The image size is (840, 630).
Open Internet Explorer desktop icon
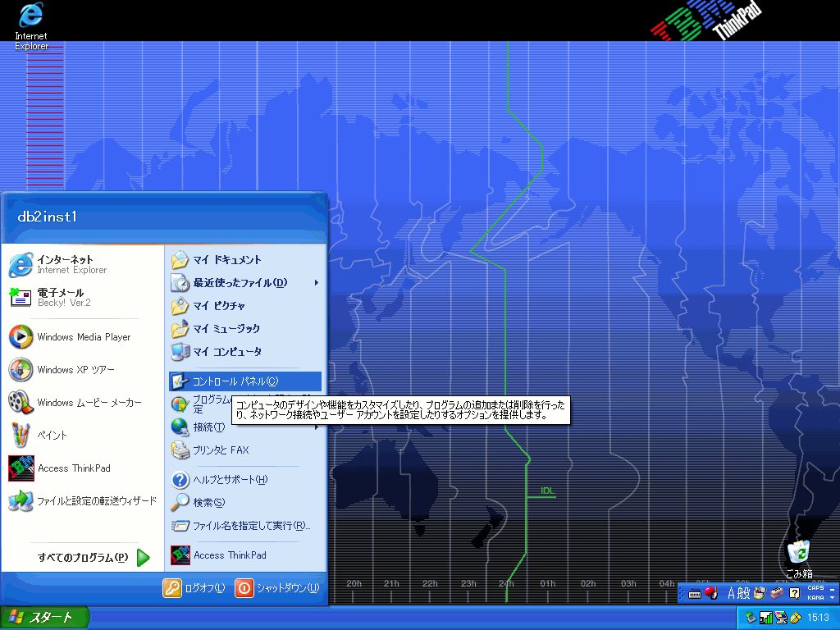[30, 25]
